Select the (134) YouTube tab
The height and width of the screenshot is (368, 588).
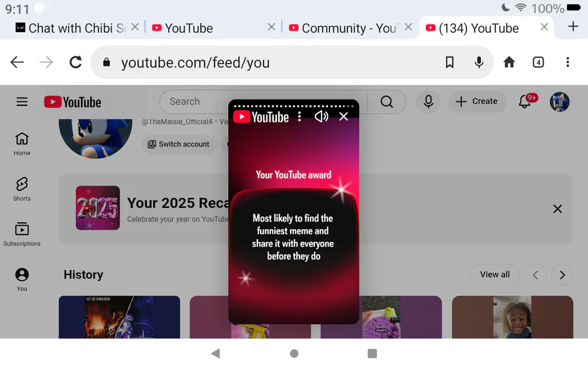click(472, 28)
